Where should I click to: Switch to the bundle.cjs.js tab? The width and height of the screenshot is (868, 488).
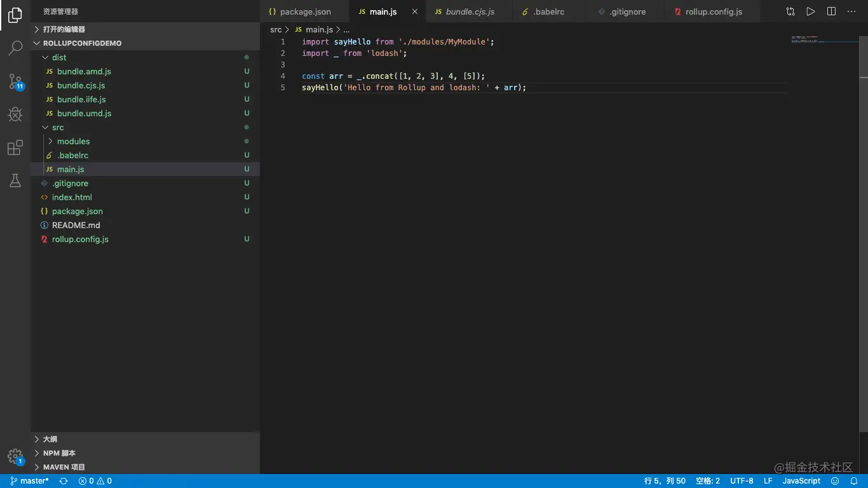(x=470, y=11)
